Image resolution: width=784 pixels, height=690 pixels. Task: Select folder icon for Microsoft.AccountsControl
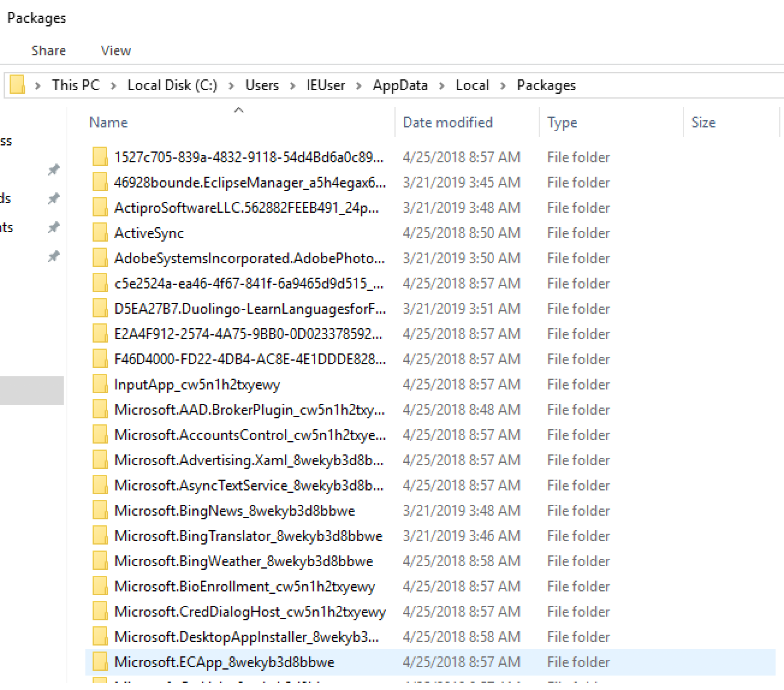(100, 435)
